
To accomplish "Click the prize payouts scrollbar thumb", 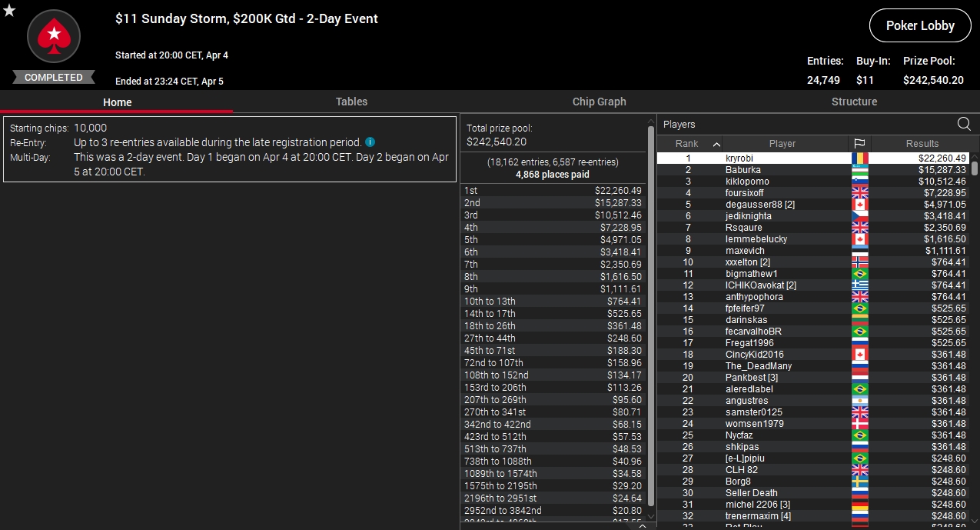I will (651, 315).
